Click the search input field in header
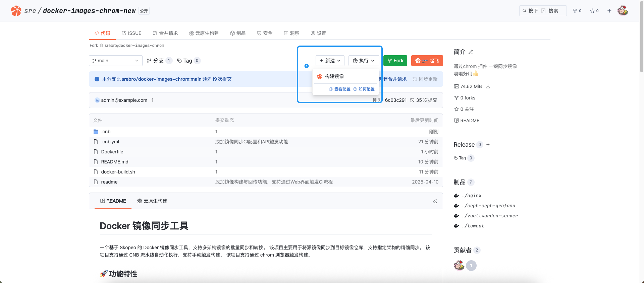This screenshot has height=283, width=644. point(543,11)
